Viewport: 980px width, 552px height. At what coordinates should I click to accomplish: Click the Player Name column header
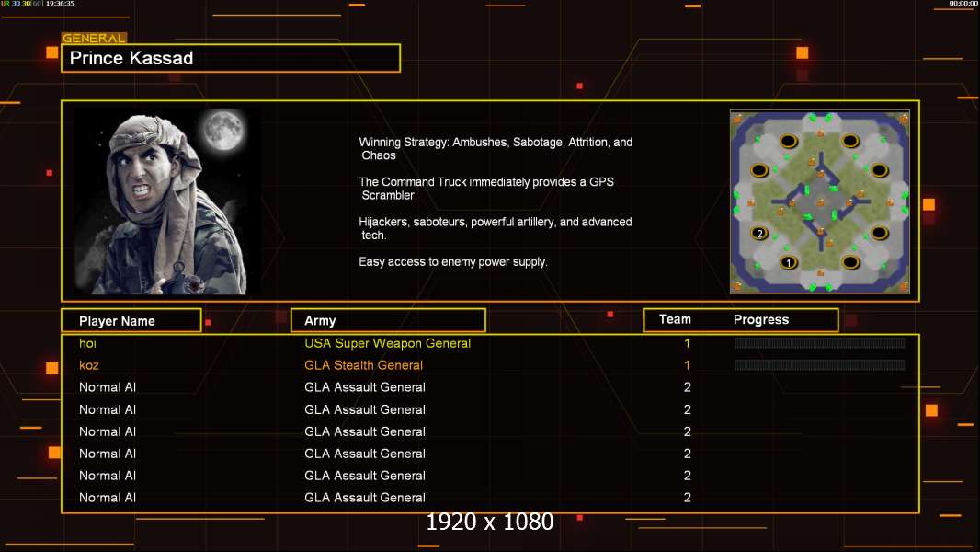point(131,321)
